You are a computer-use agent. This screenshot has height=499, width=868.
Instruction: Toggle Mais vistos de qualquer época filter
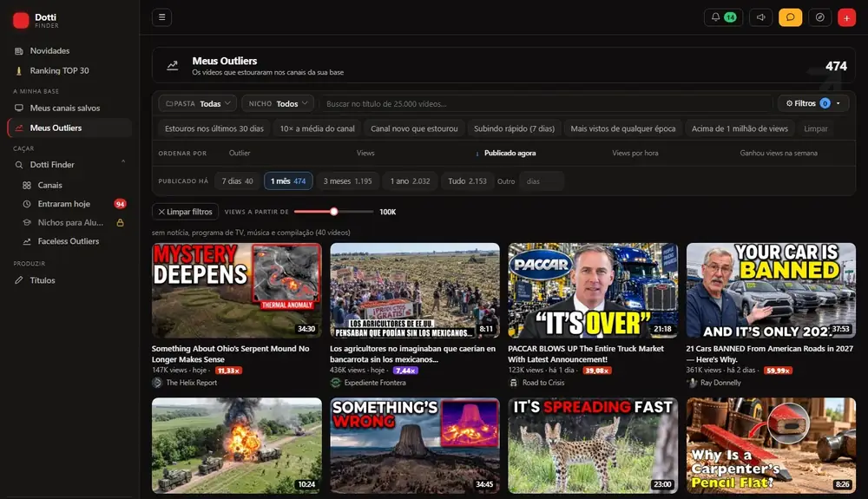[622, 128]
